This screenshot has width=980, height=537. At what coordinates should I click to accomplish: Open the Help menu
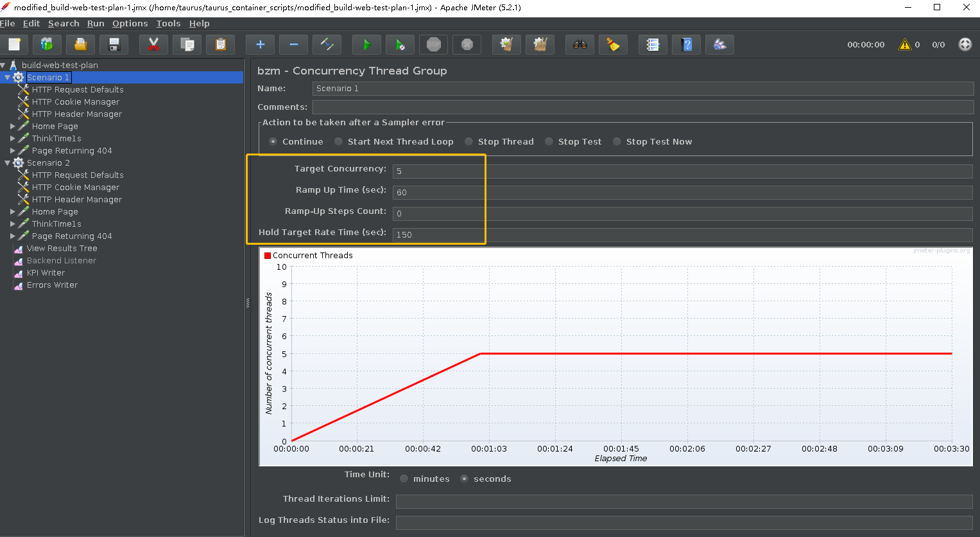pyautogui.click(x=199, y=23)
